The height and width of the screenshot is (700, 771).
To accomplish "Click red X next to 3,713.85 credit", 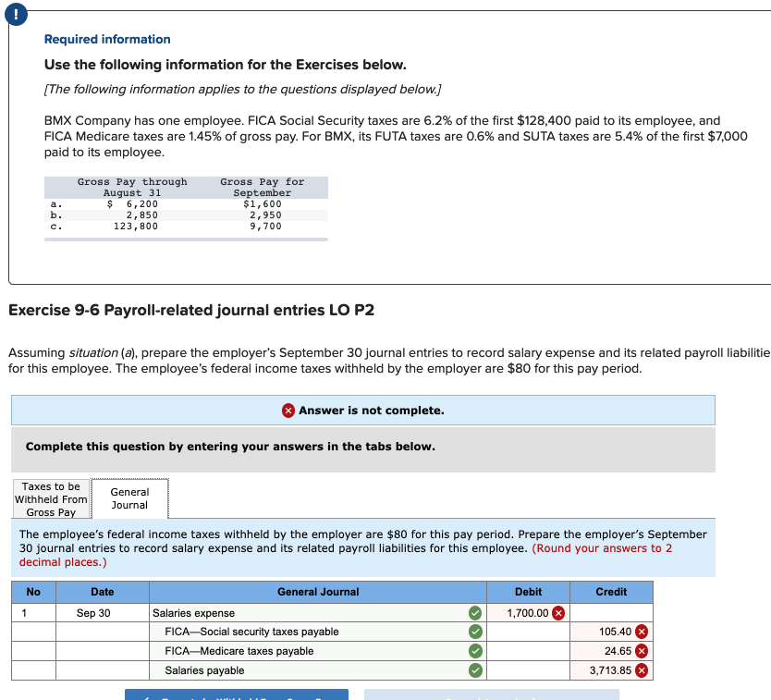I will pos(642,670).
